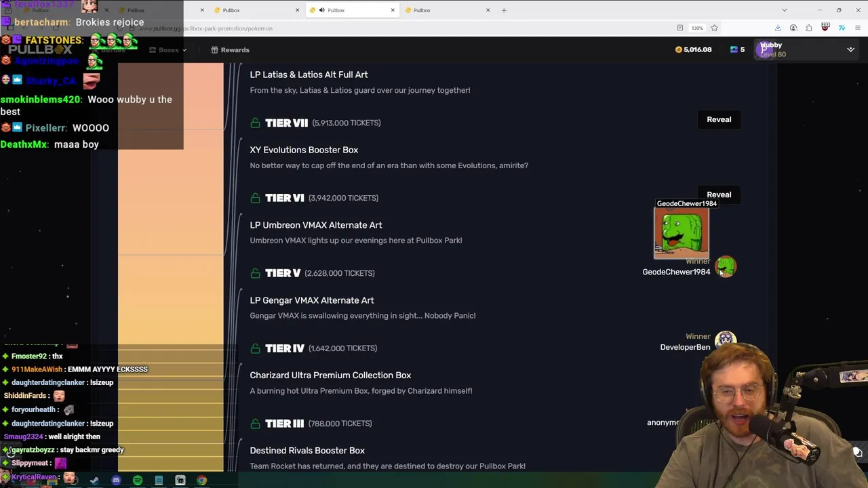The width and height of the screenshot is (868, 488).
Task: Open Spotify from the taskbar
Action: click(138, 481)
